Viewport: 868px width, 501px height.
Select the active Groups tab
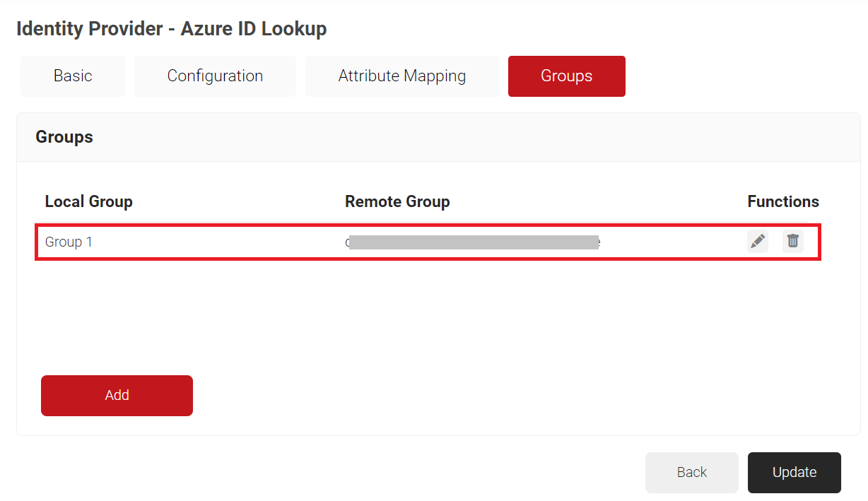(566, 76)
